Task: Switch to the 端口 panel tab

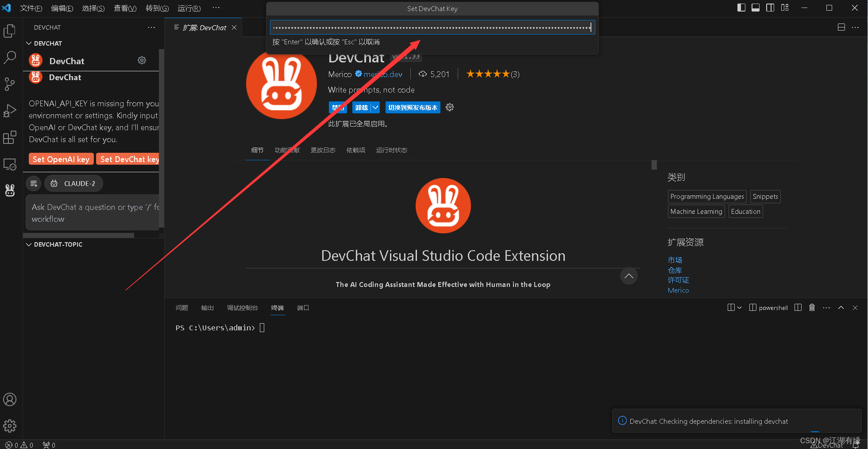Action: pos(303,308)
